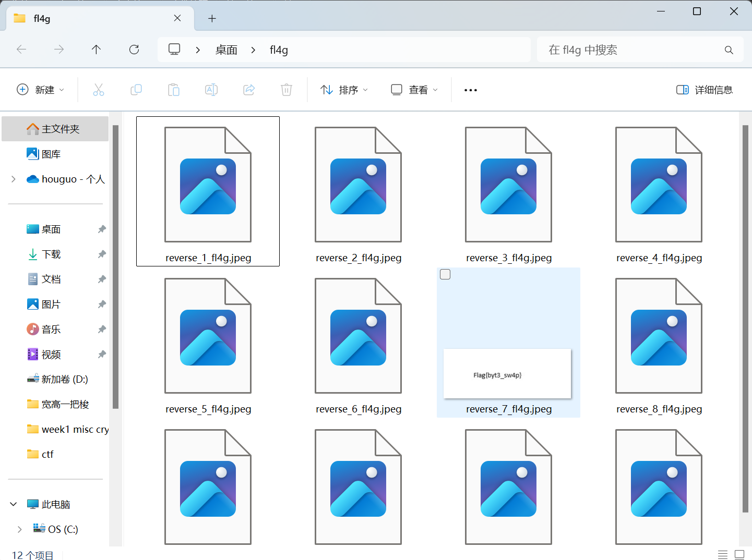752x560 pixels.
Task: Open the 新建 (New) dropdown
Action: [41, 90]
